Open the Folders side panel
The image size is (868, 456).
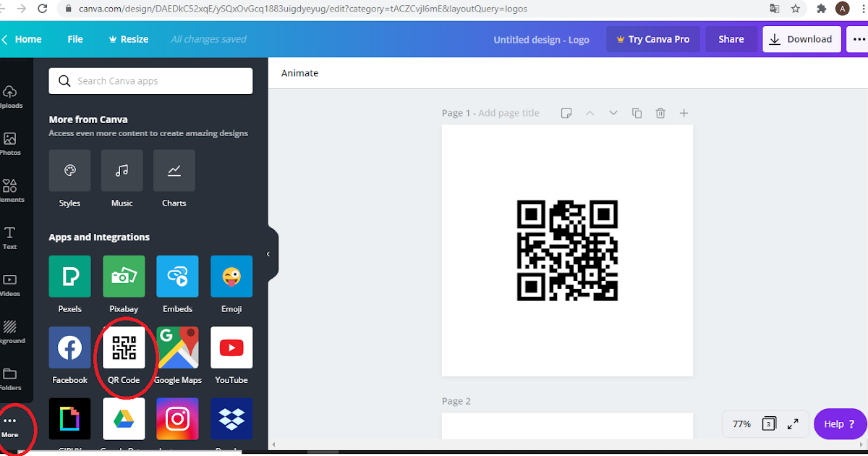tap(10, 379)
